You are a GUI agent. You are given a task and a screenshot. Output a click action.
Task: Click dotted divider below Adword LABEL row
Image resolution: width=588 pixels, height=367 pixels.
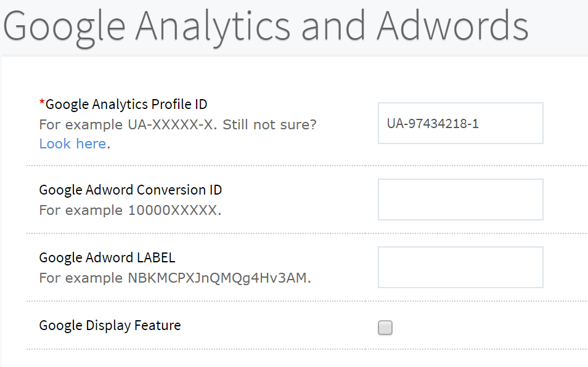(x=307, y=301)
